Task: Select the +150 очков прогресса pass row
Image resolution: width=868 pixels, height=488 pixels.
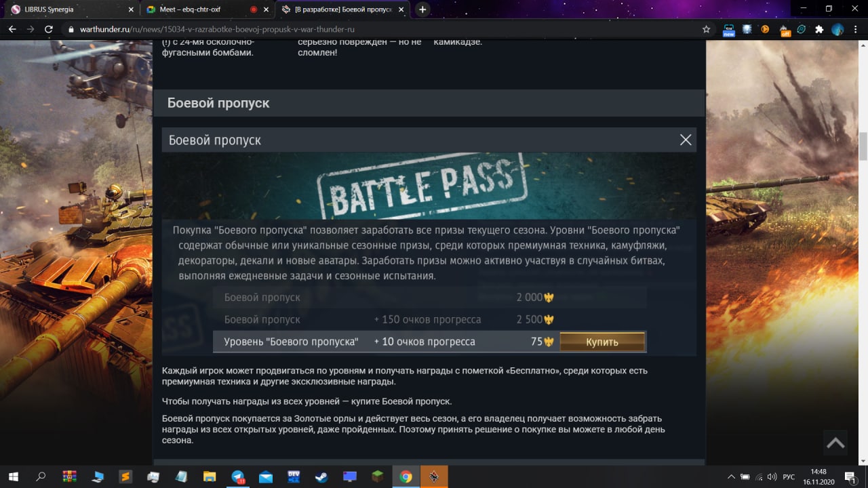Action: 429,319
